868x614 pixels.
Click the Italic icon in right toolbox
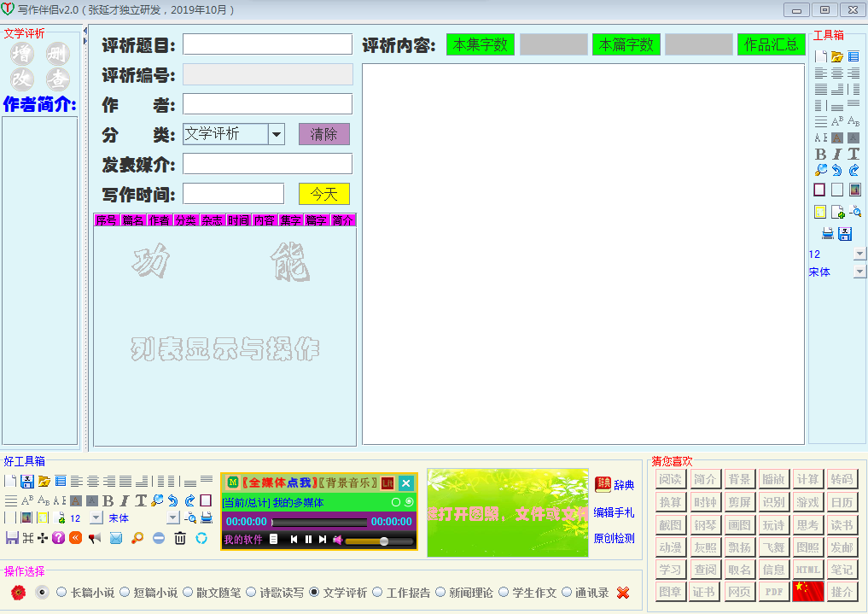coord(836,154)
